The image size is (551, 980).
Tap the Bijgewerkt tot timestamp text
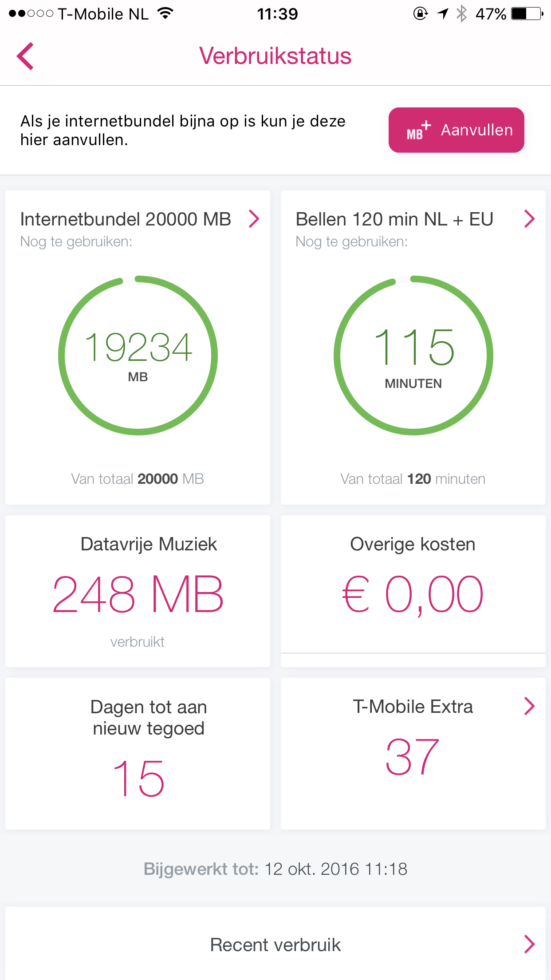(275, 869)
